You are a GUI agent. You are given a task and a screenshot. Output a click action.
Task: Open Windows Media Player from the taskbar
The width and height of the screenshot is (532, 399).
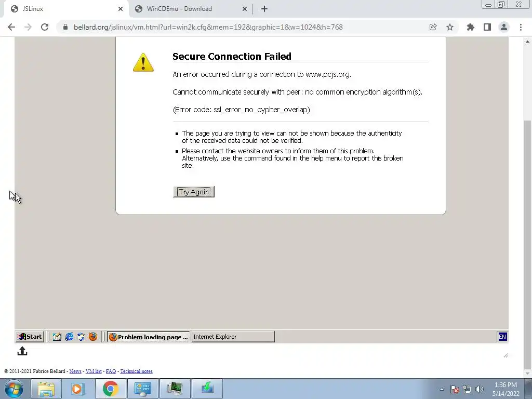tap(77, 389)
